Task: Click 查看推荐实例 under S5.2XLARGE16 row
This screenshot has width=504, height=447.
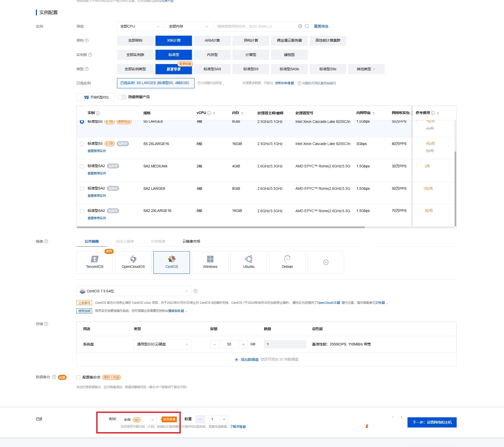Action: tap(97, 151)
